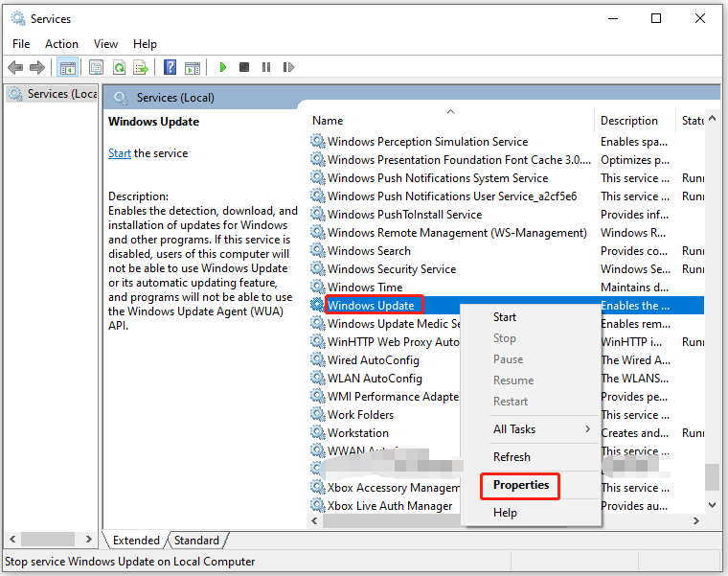Click left pane horizontal scrollbar left arrow

tap(12, 539)
